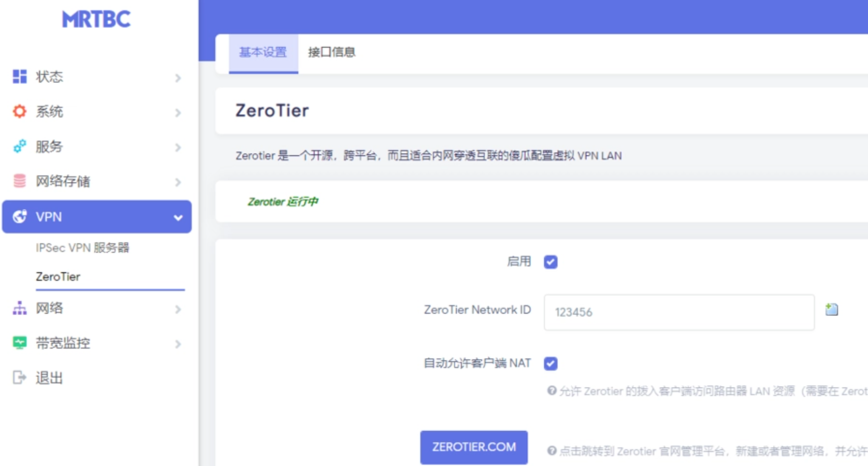The image size is (868, 466).
Task: Select the 服务 menu label
Action: [x=49, y=146]
